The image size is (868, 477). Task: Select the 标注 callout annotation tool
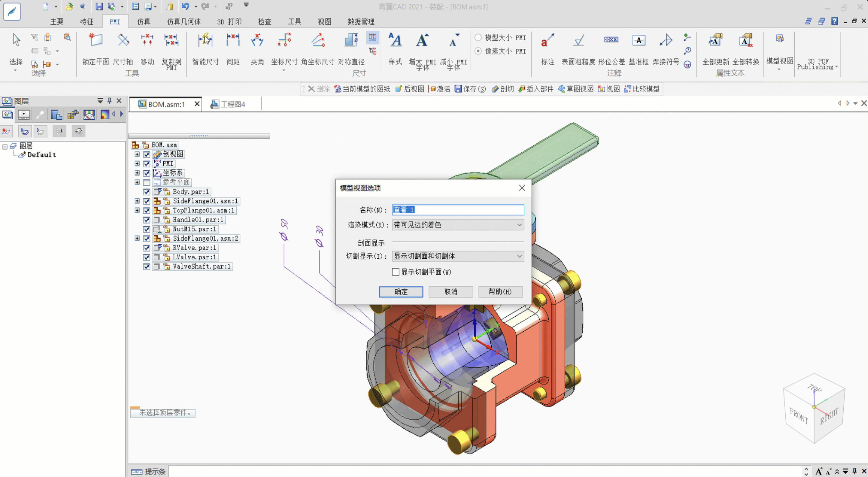[x=548, y=49]
